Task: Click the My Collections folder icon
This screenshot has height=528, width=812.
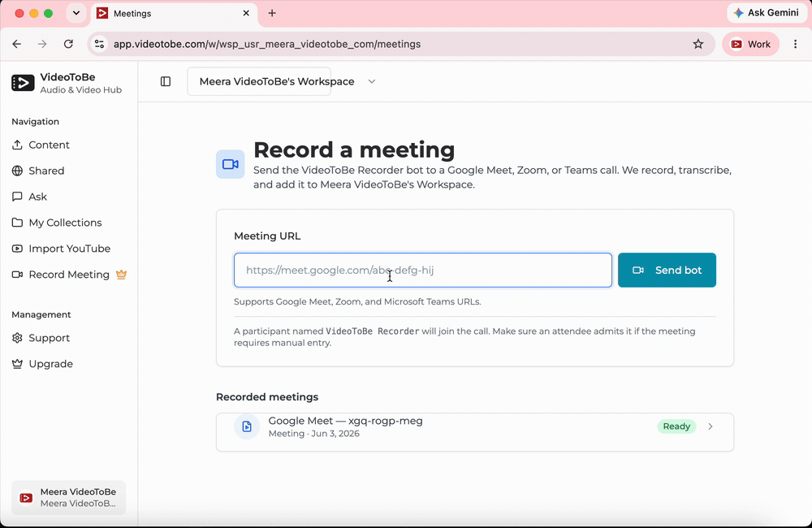Action: pyautogui.click(x=17, y=223)
